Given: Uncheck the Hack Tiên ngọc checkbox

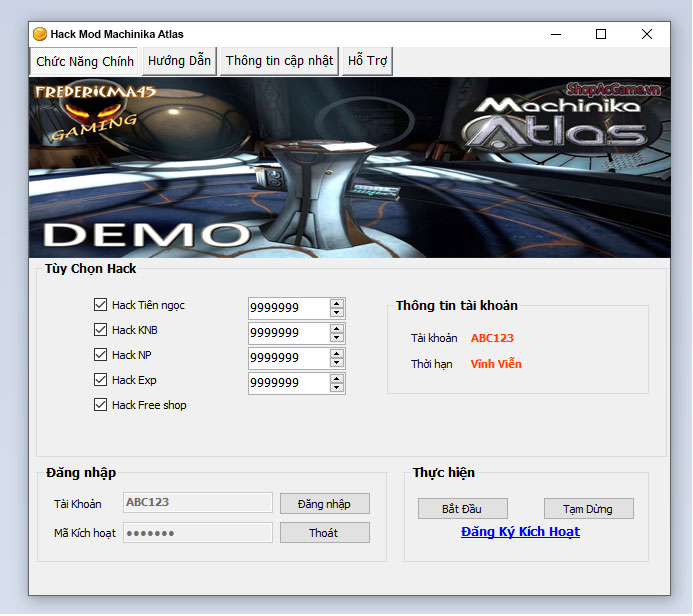Looking at the screenshot, I should point(100,305).
